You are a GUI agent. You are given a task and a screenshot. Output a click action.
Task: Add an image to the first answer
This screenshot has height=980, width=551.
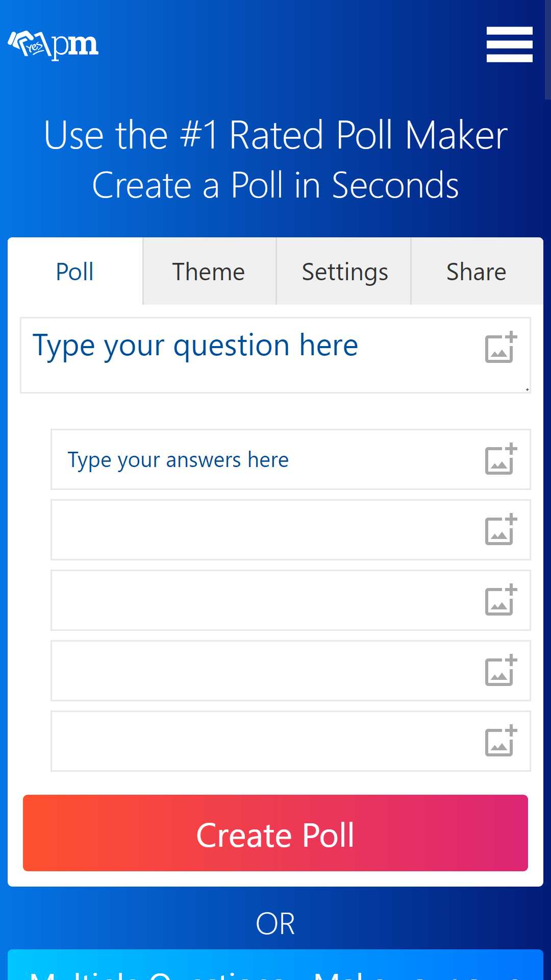[501, 459]
